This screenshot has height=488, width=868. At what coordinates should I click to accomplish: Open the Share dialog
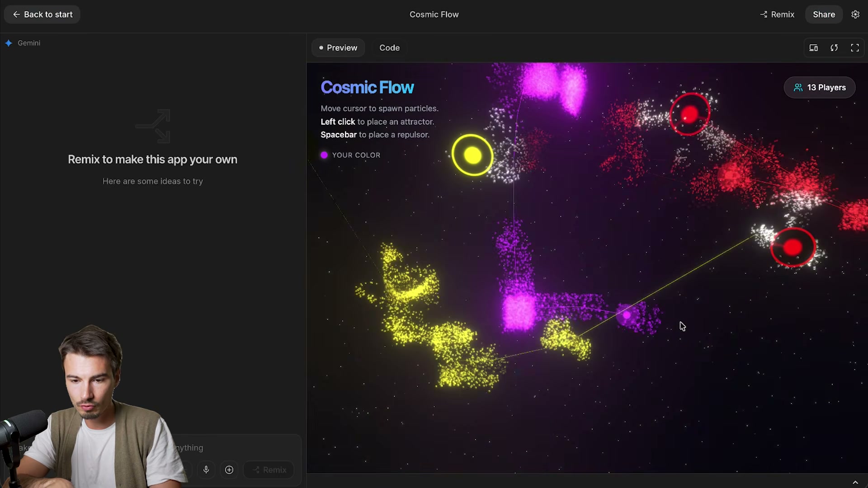click(824, 14)
